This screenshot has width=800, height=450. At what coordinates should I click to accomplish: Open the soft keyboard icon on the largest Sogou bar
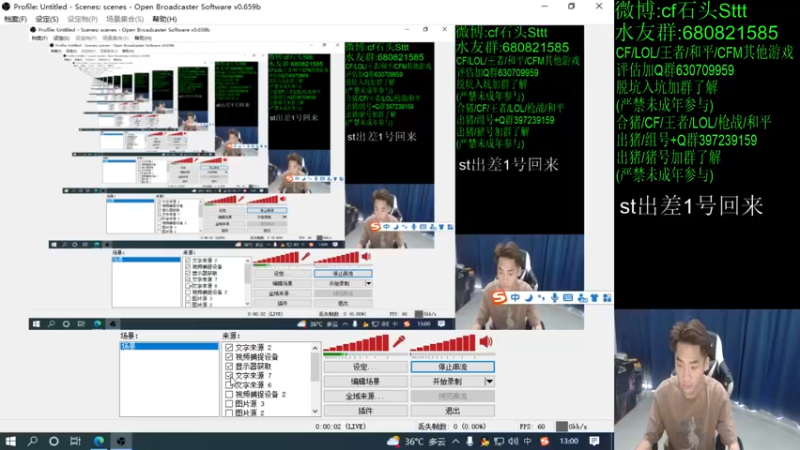coord(568,297)
